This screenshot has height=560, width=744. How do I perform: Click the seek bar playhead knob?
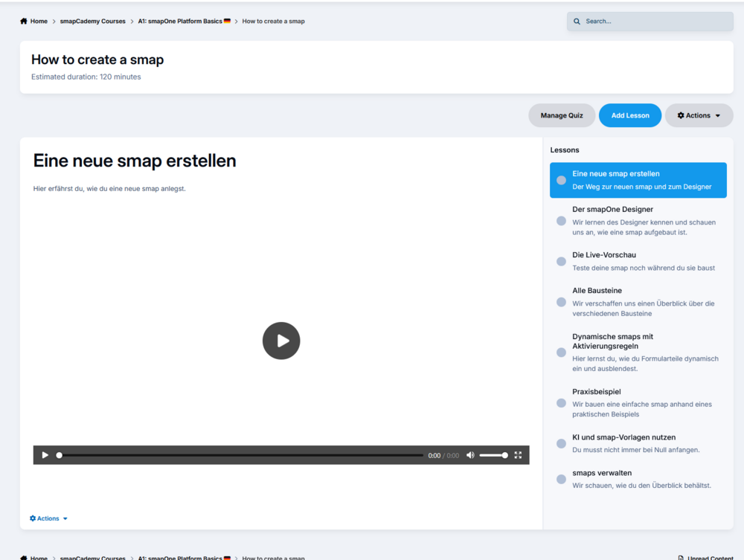pyautogui.click(x=60, y=455)
